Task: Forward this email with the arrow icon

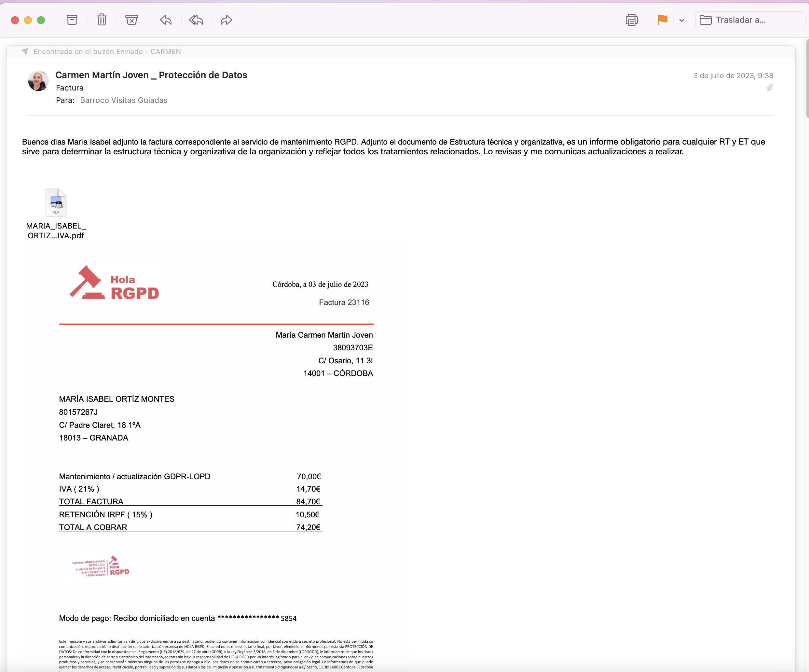Action: pyautogui.click(x=226, y=20)
